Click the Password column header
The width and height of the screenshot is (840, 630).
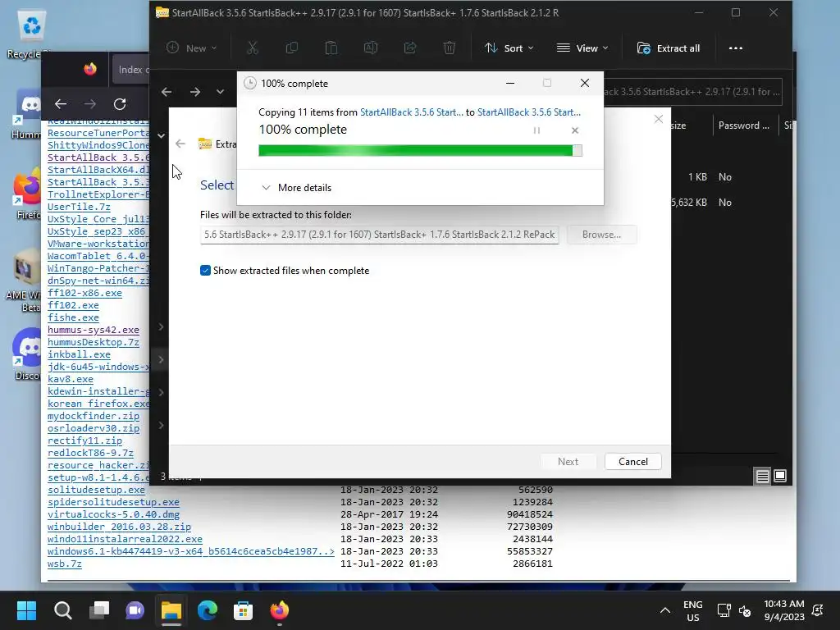[x=743, y=126]
